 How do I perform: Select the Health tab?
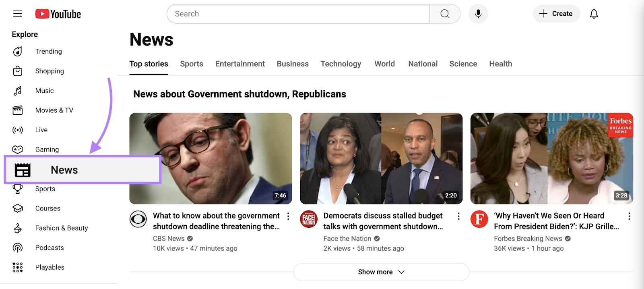[x=500, y=64]
